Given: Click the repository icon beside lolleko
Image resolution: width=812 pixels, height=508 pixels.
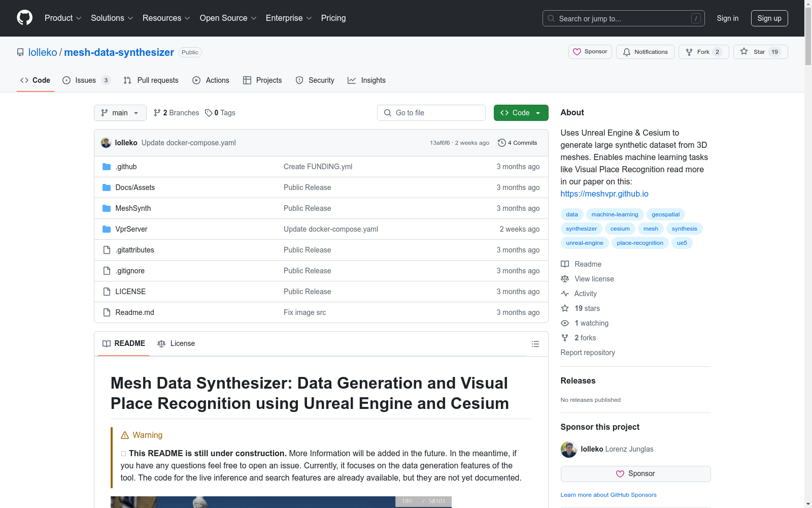Looking at the screenshot, I should pyautogui.click(x=20, y=52).
